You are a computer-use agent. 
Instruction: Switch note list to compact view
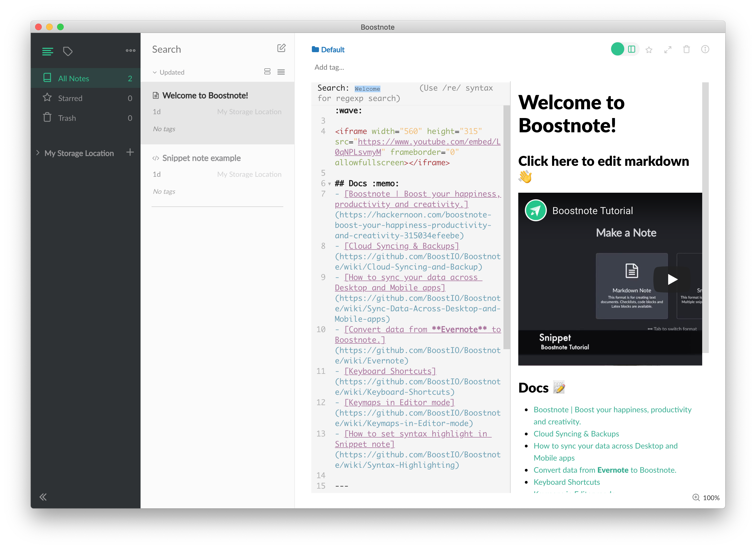[281, 72]
